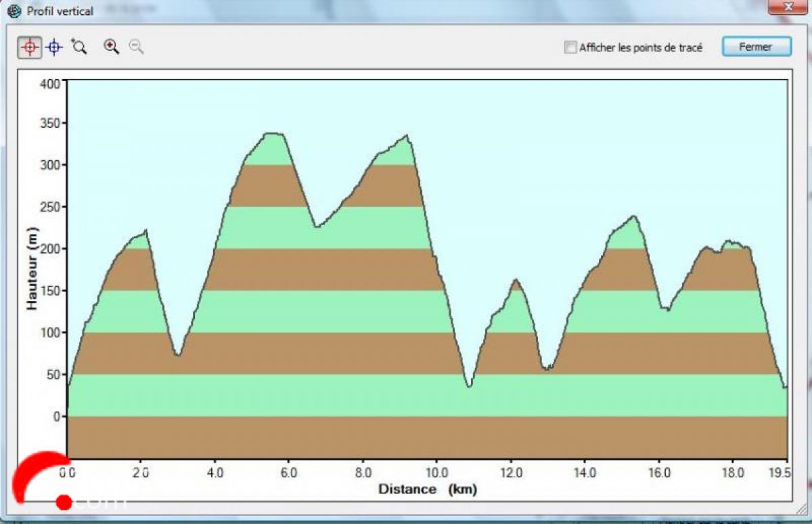This screenshot has height=524, width=812.
Task: Click the Profil vertical title bar text
Action: point(60,11)
